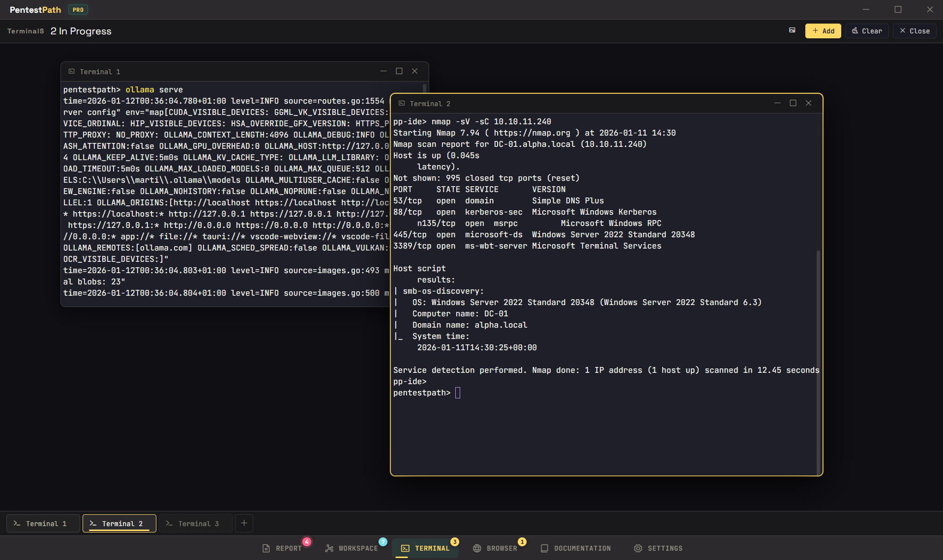This screenshot has height=560, width=943.
Task: Switch to Terminal 1 bottom tab
Action: click(43, 524)
